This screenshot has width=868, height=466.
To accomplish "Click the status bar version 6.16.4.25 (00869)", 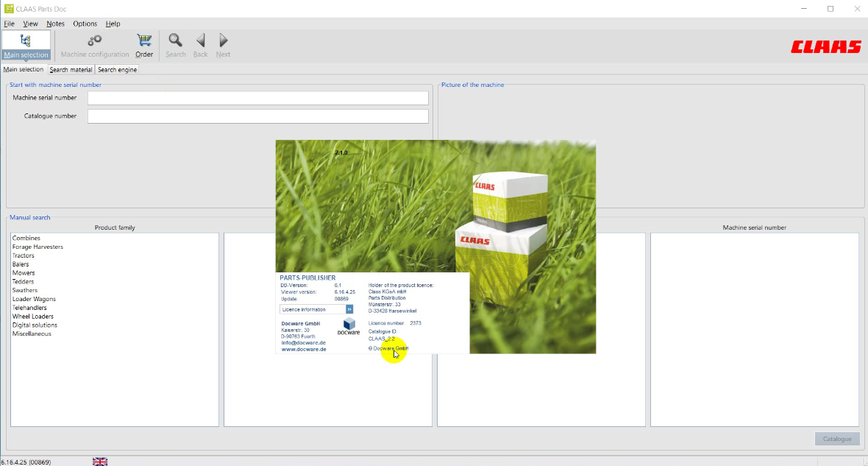I will 26,462.
